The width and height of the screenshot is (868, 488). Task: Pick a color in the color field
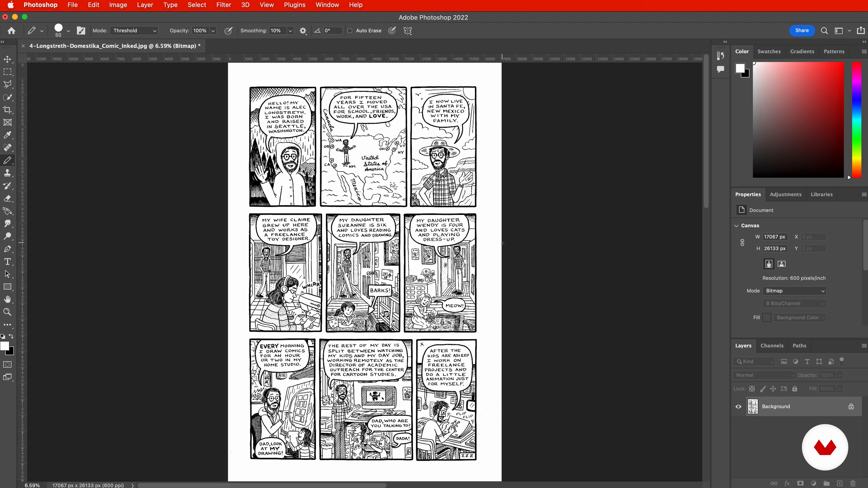pyautogui.click(x=798, y=120)
